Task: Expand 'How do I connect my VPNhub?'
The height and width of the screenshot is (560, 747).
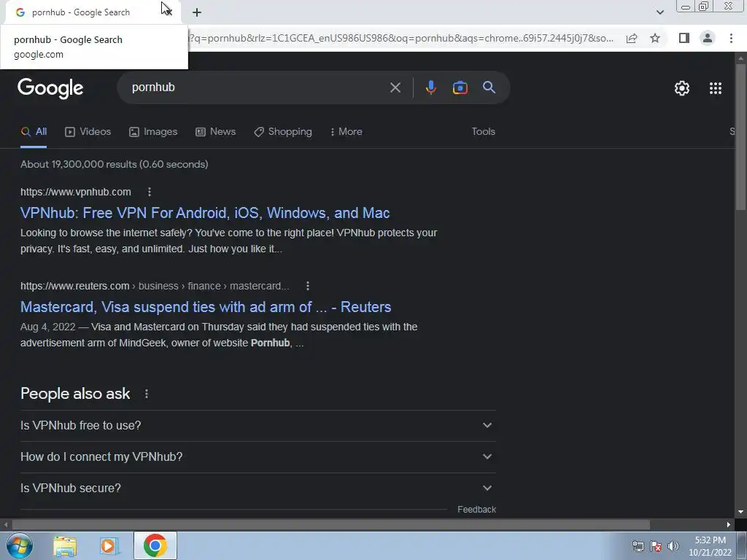Action: 258,456
